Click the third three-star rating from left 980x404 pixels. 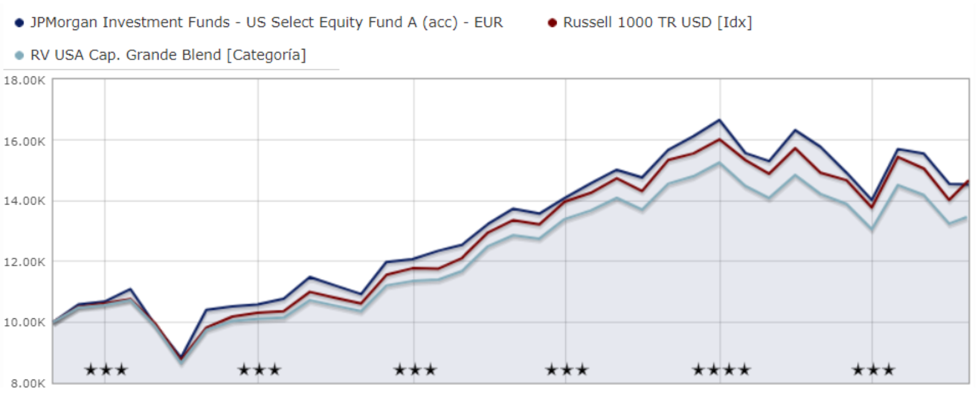(415, 370)
